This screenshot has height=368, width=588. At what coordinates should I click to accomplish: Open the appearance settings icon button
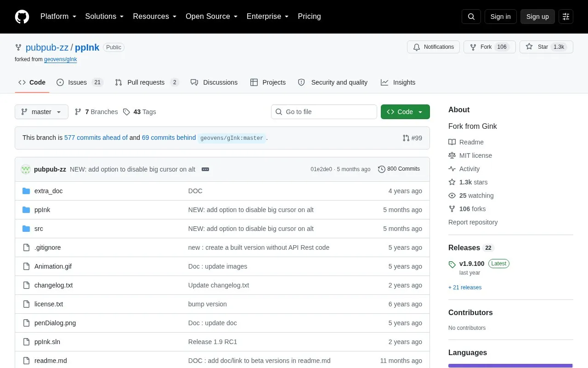[566, 17]
